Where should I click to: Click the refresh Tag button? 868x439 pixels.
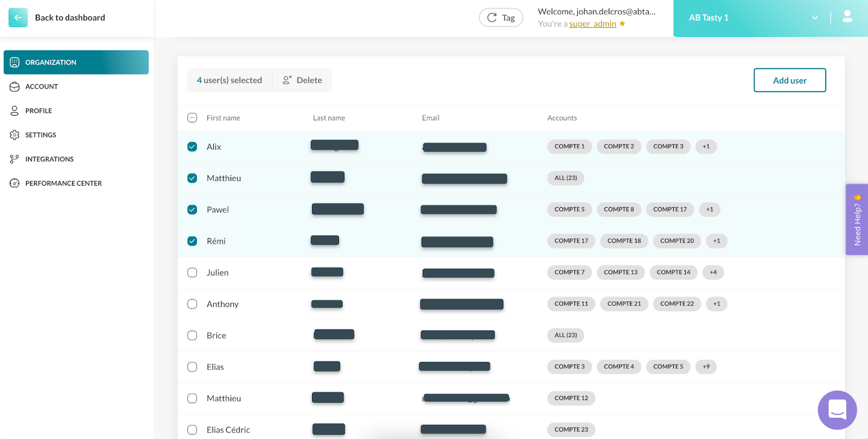[x=501, y=18]
